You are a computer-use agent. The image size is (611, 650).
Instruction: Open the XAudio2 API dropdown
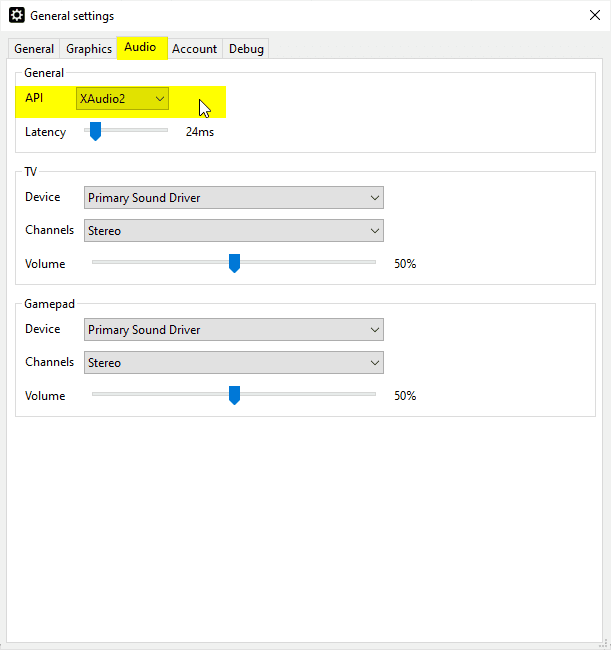[122, 98]
